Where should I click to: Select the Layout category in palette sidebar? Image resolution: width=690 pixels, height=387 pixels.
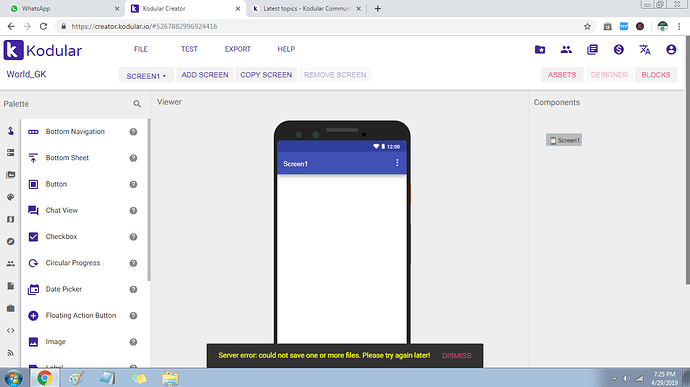pyautogui.click(x=11, y=153)
